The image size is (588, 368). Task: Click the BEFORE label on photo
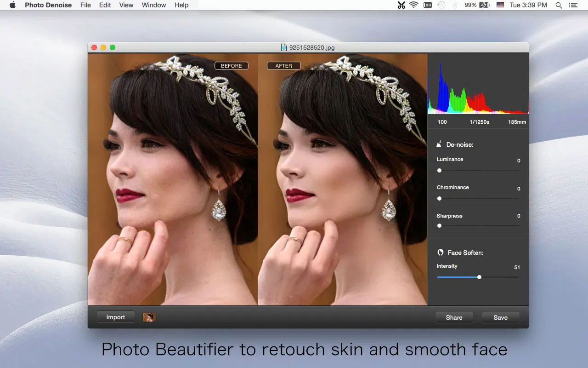click(231, 66)
